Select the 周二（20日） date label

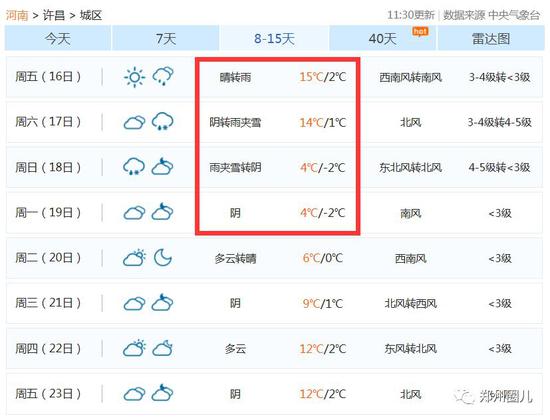48,258
